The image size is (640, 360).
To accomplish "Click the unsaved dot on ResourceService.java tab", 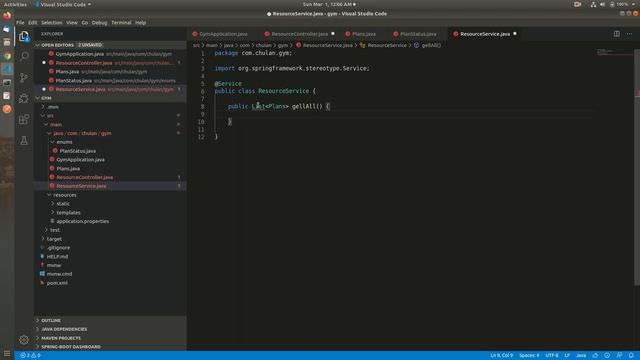I will point(515,34).
